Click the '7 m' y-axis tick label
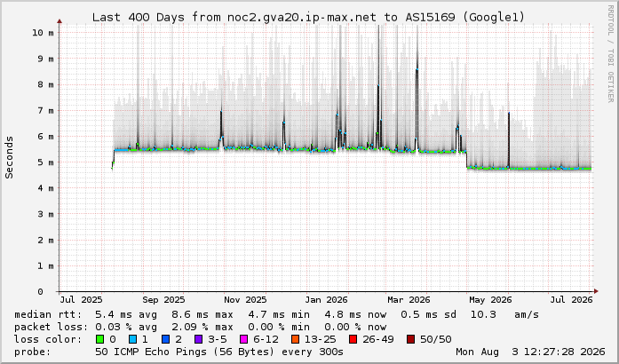619x364 pixels. point(45,111)
